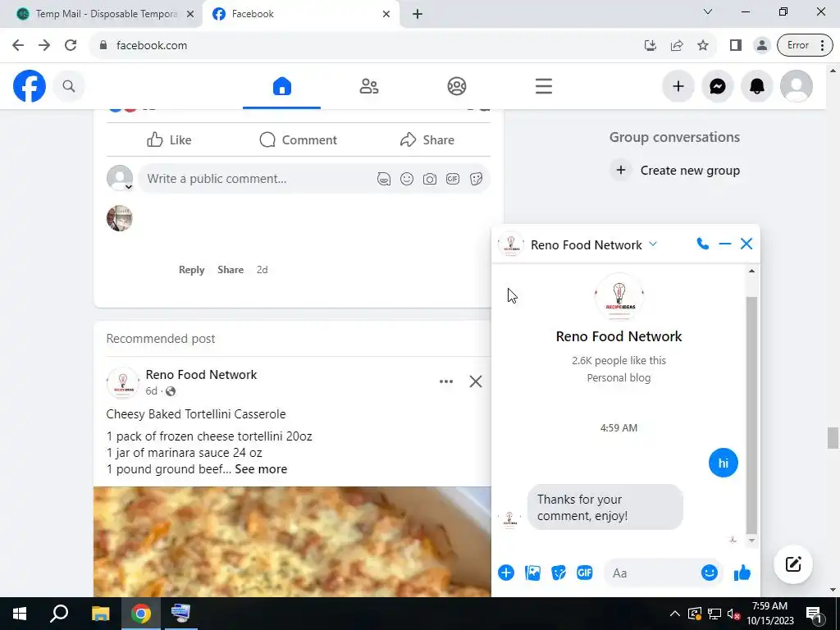This screenshot has width=840, height=630.
Task: Open the casserole photo in the post
Action: tap(293, 541)
